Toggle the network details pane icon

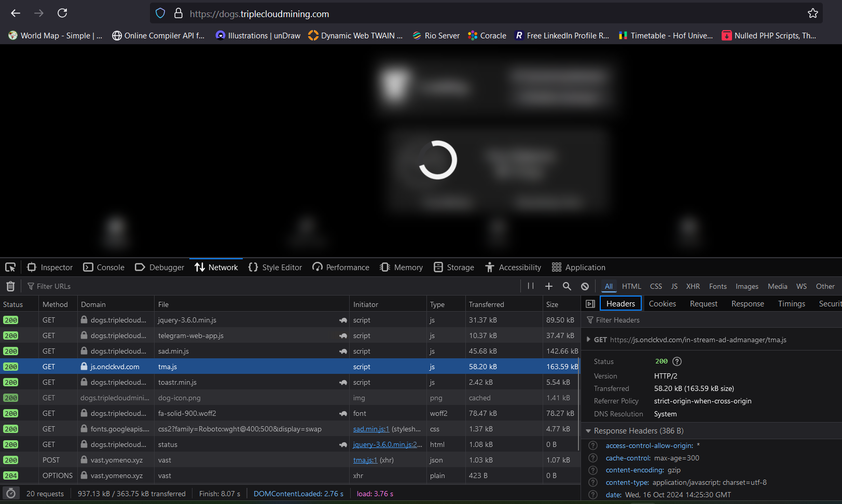pos(590,304)
